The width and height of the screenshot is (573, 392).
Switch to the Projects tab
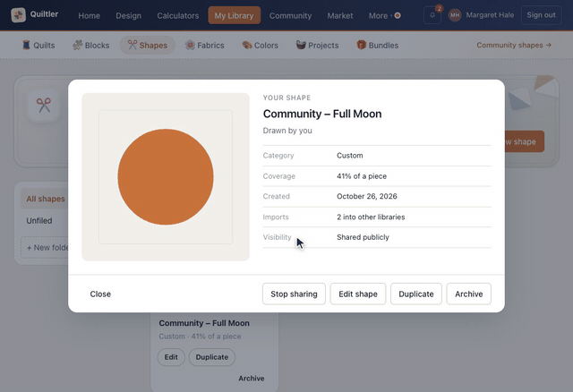pyautogui.click(x=317, y=46)
